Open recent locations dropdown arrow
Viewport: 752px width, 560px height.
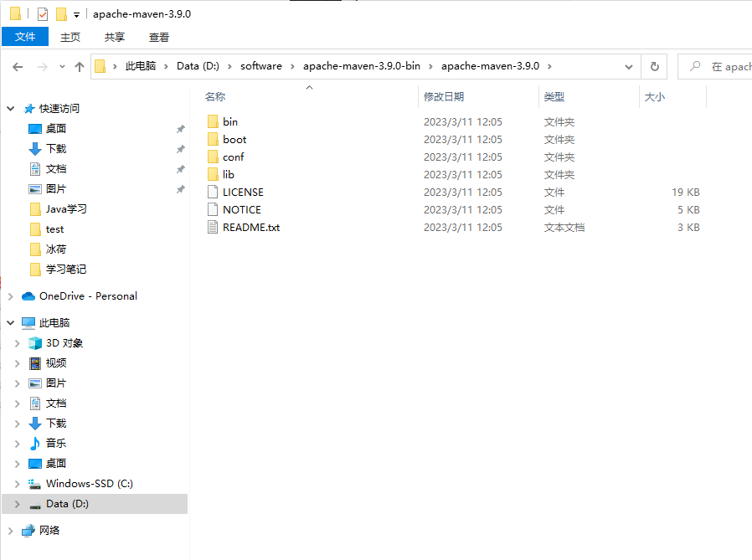pyautogui.click(x=62, y=67)
